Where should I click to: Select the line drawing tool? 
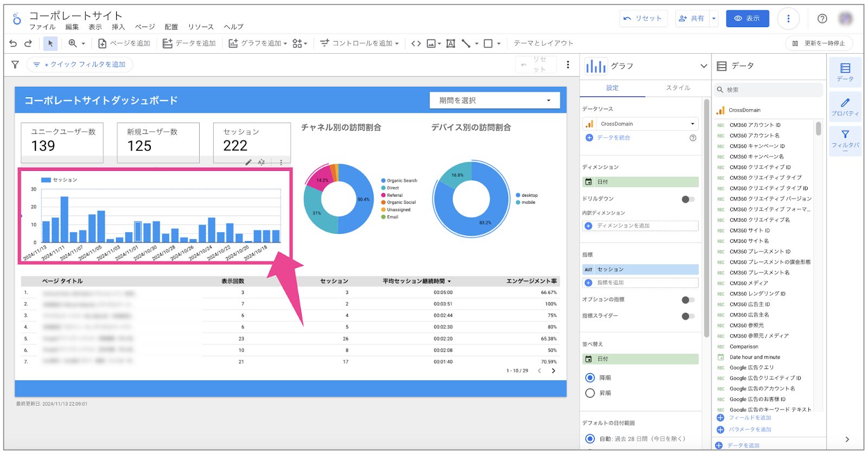[x=466, y=43]
